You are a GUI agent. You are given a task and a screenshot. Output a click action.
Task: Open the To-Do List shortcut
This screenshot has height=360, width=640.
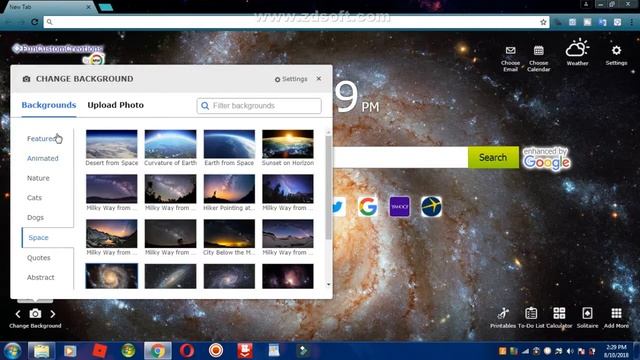click(x=531, y=318)
